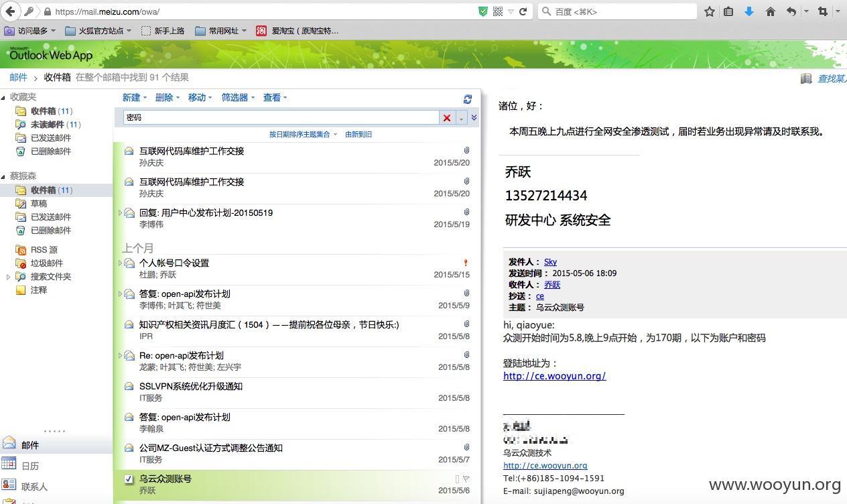The width and height of the screenshot is (847, 504).
Task: Switch to 邮件 navigation tab
Action: [x=56, y=445]
